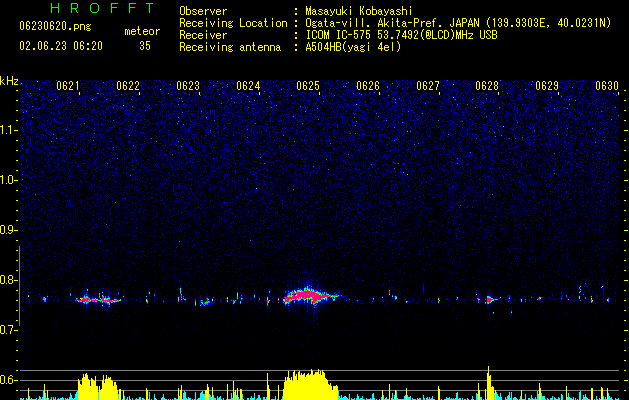
Task: Click the 0624 time axis label
Action: tap(248, 86)
